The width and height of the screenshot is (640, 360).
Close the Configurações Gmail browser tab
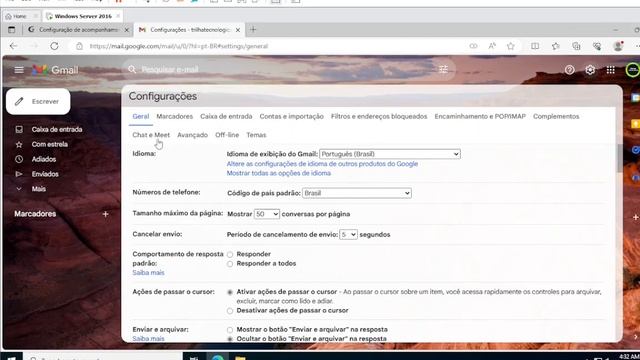coord(238,30)
